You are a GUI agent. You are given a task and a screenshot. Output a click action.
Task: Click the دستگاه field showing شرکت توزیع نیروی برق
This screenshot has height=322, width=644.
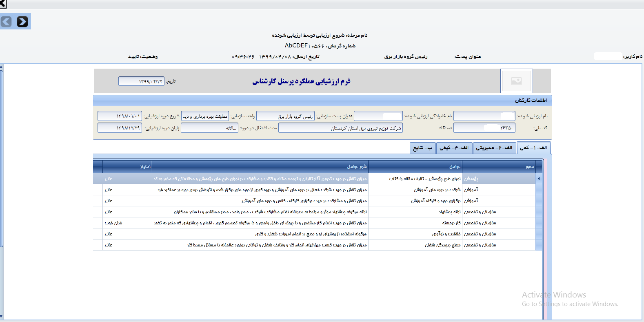(x=340, y=128)
